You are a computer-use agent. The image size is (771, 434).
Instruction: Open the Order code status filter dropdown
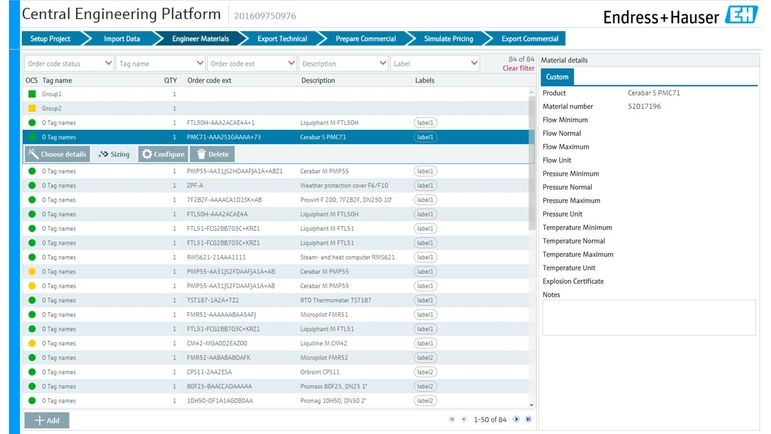tap(69, 63)
